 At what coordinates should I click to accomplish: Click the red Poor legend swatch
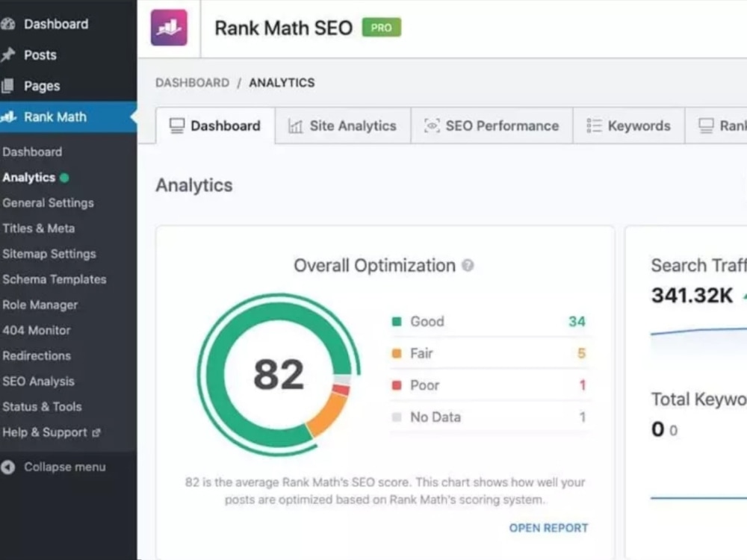pyautogui.click(x=397, y=385)
